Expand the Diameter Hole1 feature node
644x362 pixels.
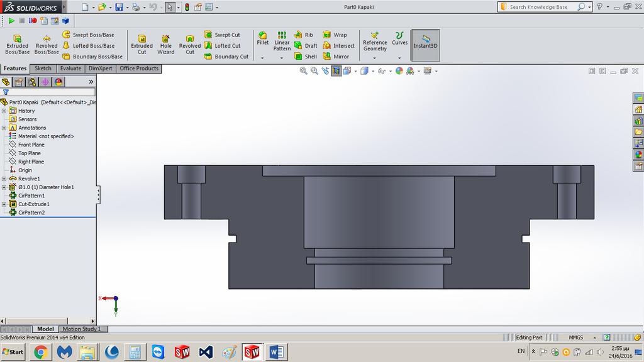[4, 187]
